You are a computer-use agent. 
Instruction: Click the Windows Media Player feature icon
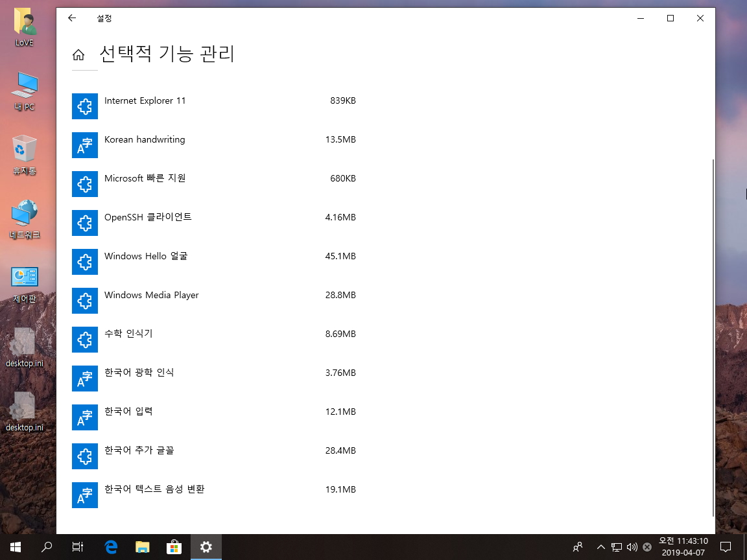pyautogui.click(x=85, y=301)
